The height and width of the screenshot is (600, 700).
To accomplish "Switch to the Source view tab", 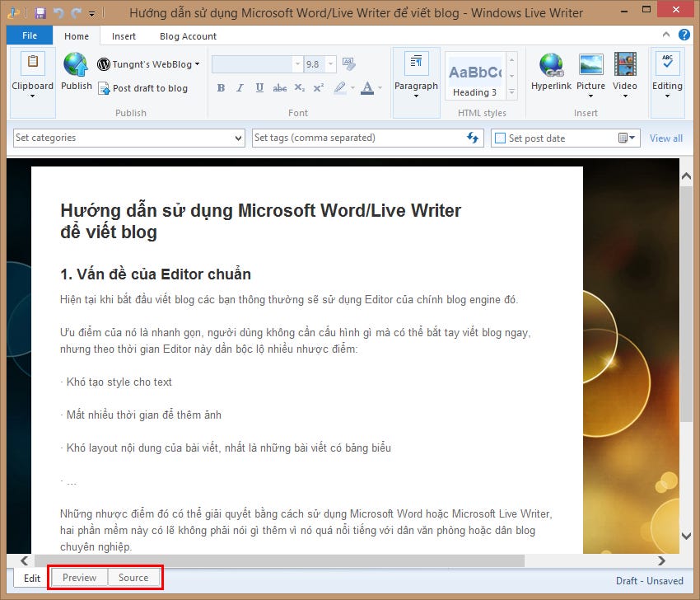I will pyautogui.click(x=133, y=578).
